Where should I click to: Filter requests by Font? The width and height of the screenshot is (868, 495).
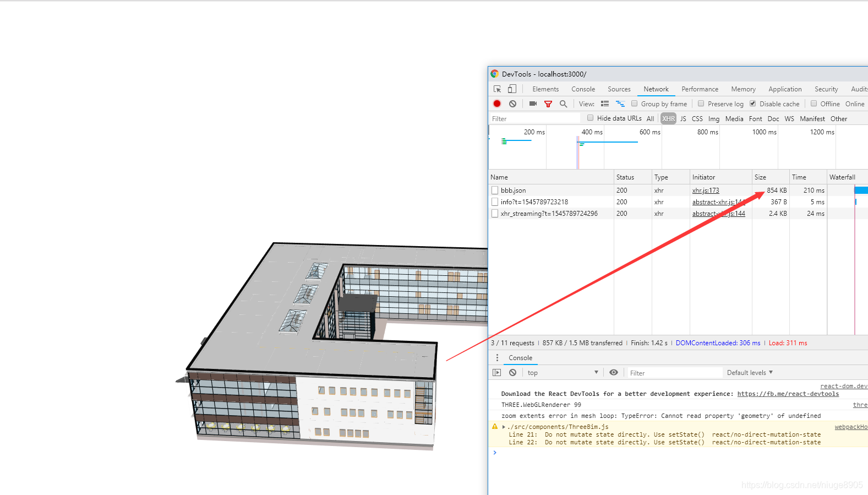756,118
